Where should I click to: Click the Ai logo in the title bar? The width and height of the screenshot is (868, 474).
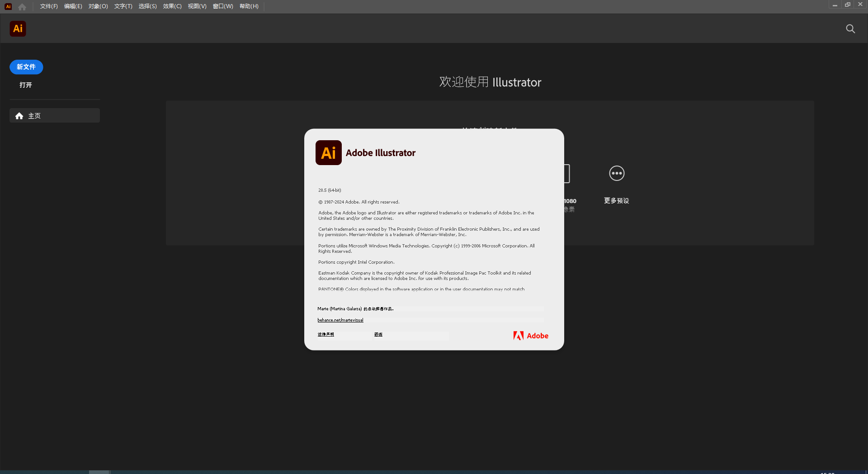pyautogui.click(x=8, y=6)
